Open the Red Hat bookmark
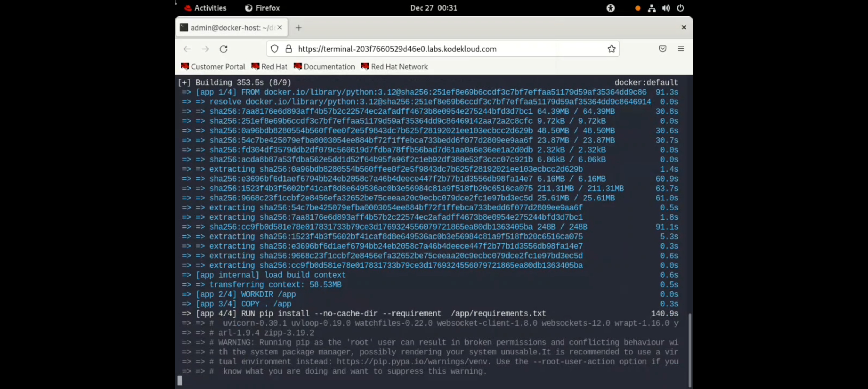The width and height of the screenshot is (868, 389). 269,66
